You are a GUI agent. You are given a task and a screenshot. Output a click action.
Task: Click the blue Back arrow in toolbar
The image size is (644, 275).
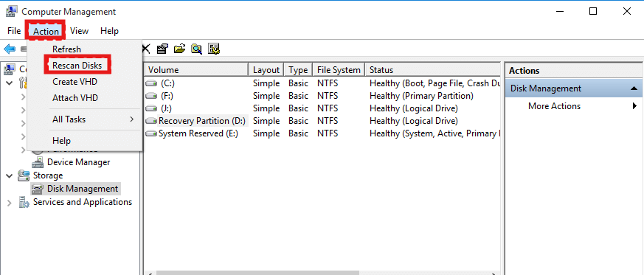click(10, 49)
